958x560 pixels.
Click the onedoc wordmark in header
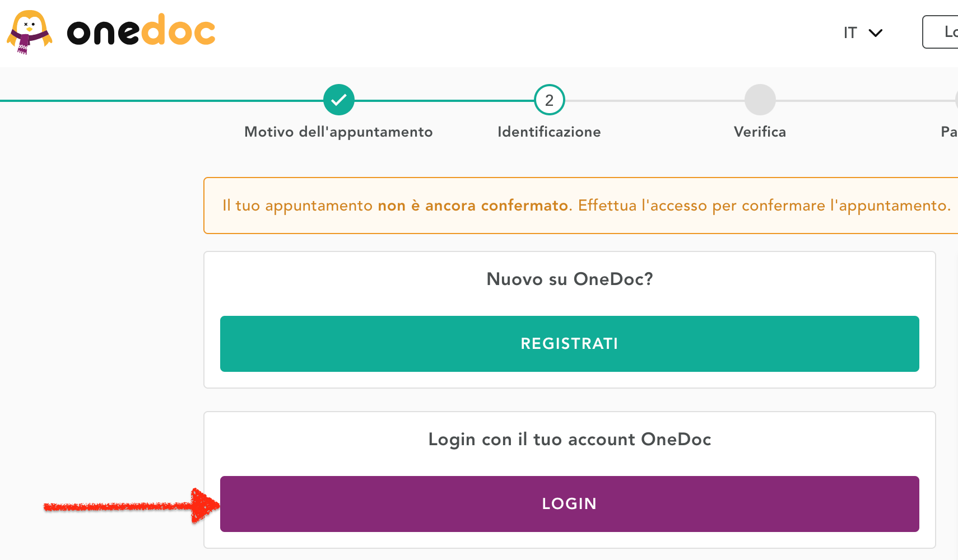click(x=141, y=31)
